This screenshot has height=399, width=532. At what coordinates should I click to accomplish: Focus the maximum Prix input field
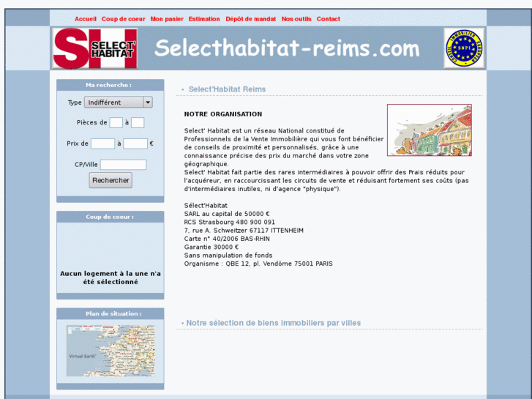135,143
